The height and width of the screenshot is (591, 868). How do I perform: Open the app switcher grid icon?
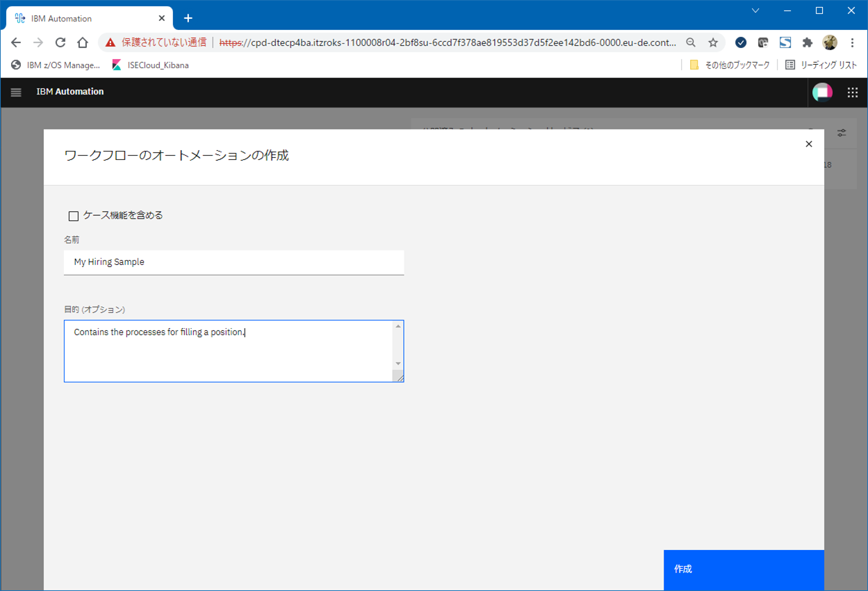tap(853, 92)
